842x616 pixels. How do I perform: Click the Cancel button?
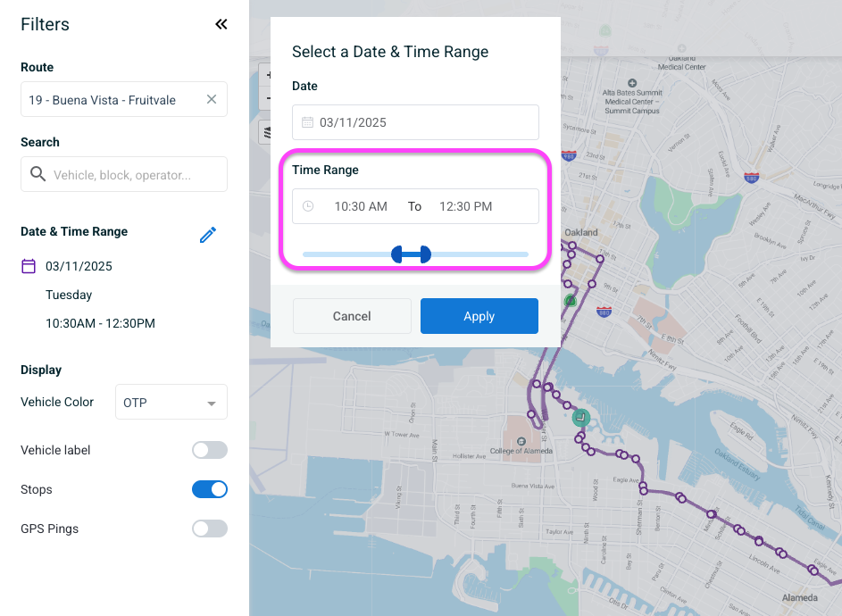[x=352, y=316]
